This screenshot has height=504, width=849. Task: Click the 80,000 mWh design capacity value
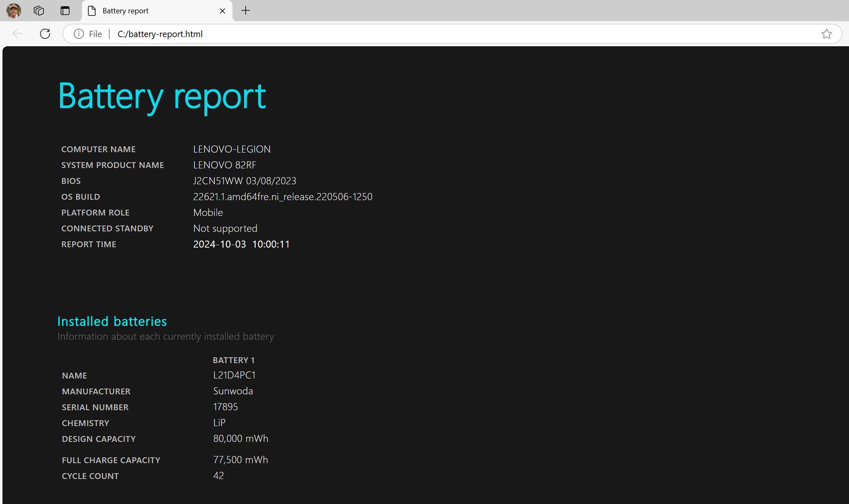[x=241, y=439]
